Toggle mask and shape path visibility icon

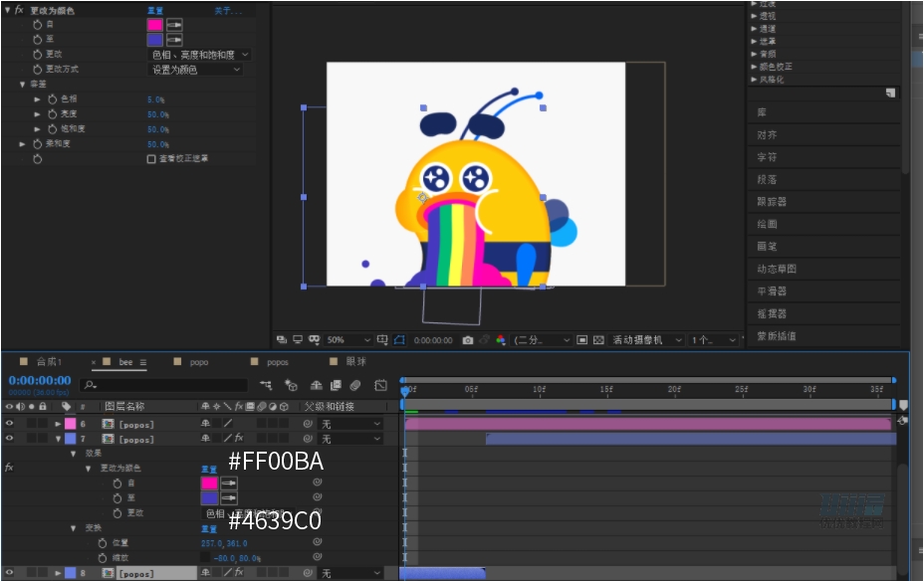pos(398,340)
